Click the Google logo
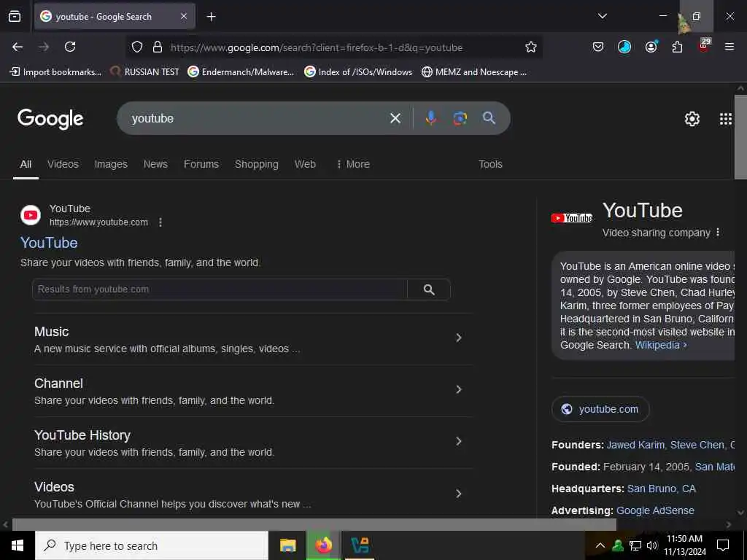747x560 pixels. [x=50, y=119]
